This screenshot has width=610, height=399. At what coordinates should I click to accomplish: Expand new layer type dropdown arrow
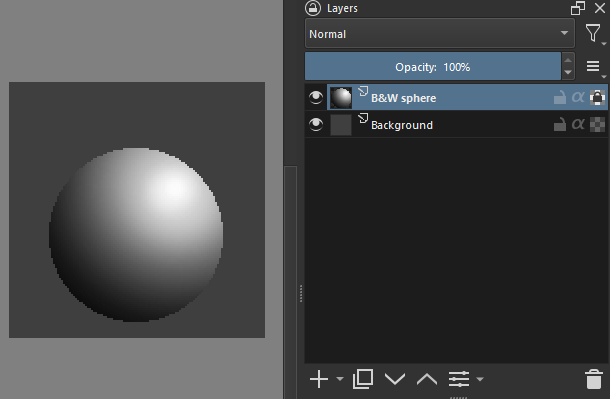(340, 379)
